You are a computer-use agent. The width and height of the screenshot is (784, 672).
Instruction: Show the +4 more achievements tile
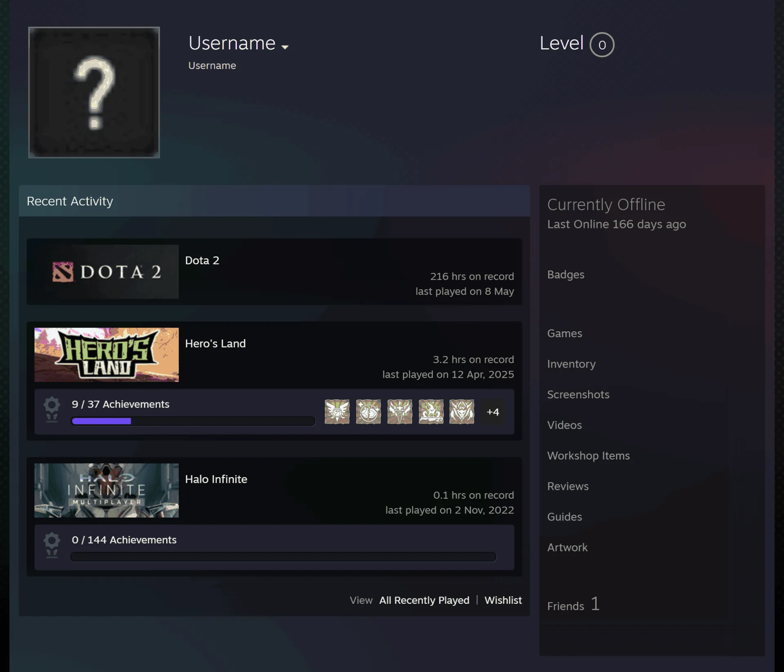pyautogui.click(x=493, y=412)
